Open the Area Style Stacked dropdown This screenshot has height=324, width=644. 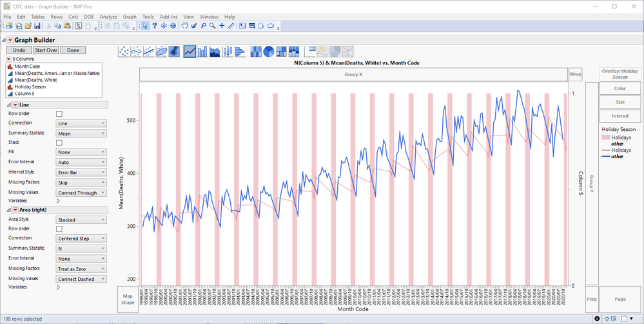pyautogui.click(x=81, y=219)
